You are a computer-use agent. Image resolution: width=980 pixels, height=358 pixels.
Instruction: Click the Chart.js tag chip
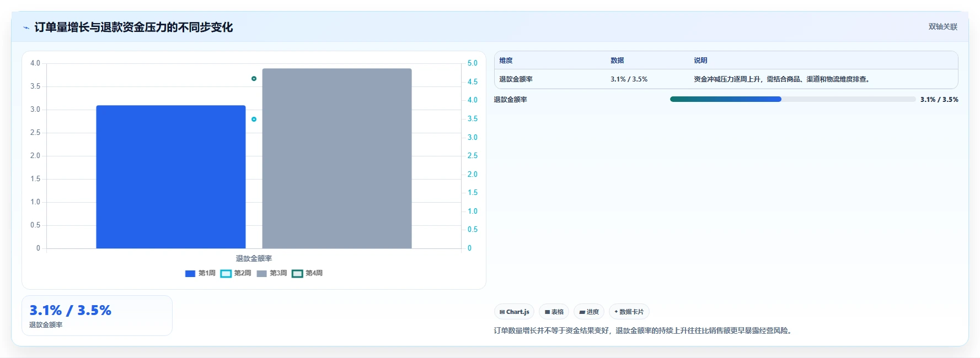pos(514,312)
